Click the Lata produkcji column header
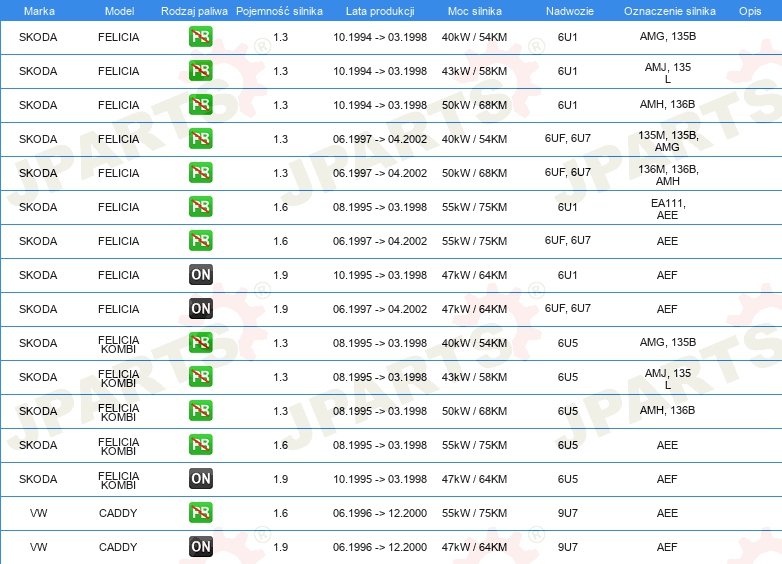 [x=380, y=11]
